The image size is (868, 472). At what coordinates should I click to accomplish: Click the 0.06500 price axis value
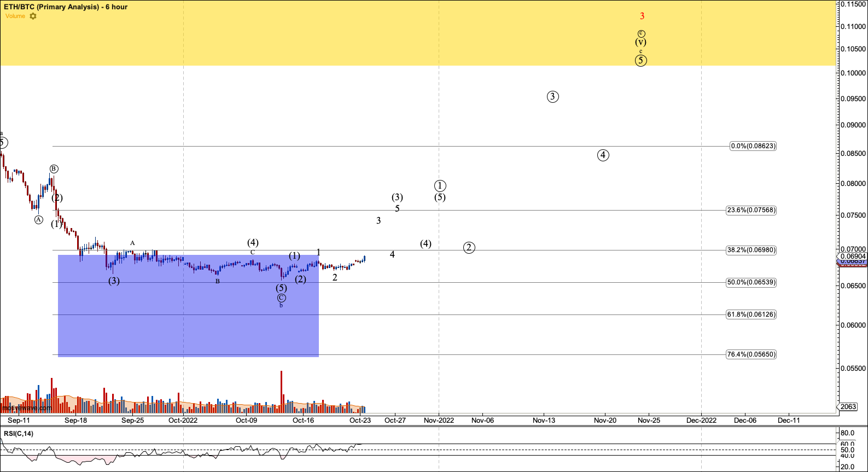pos(853,286)
